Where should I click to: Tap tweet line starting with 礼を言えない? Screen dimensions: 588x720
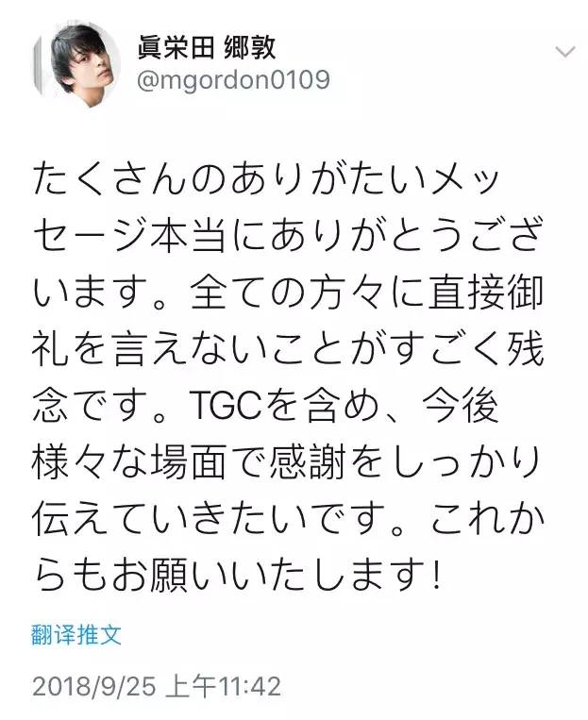288,349
